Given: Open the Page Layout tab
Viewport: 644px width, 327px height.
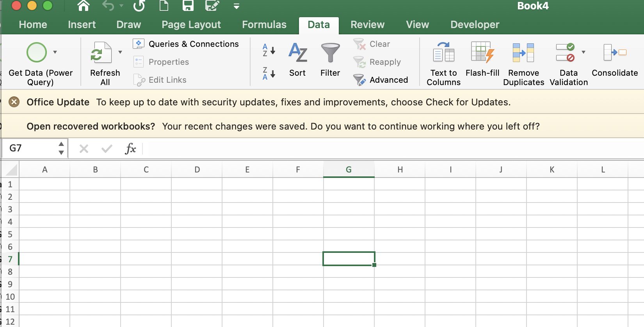Looking at the screenshot, I should (191, 25).
